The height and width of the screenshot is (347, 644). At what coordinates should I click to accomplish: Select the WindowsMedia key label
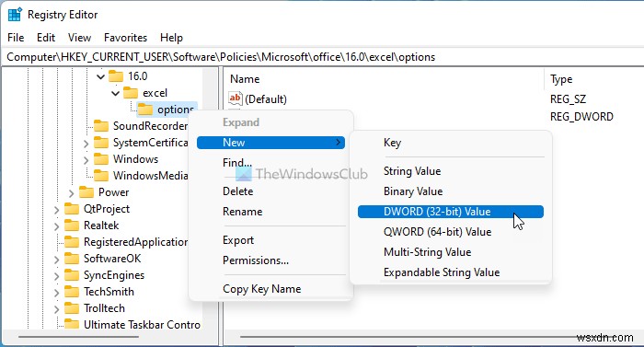[150, 176]
